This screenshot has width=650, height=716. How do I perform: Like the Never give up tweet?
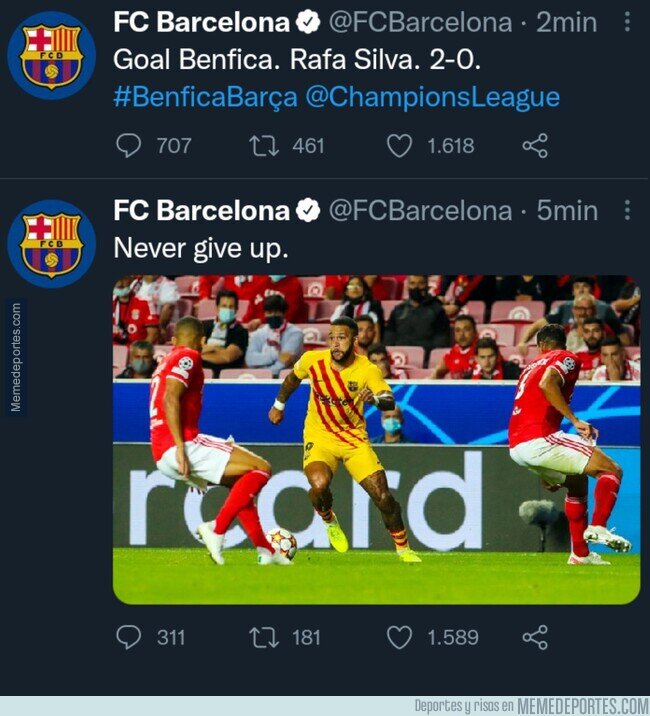pyautogui.click(x=399, y=637)
